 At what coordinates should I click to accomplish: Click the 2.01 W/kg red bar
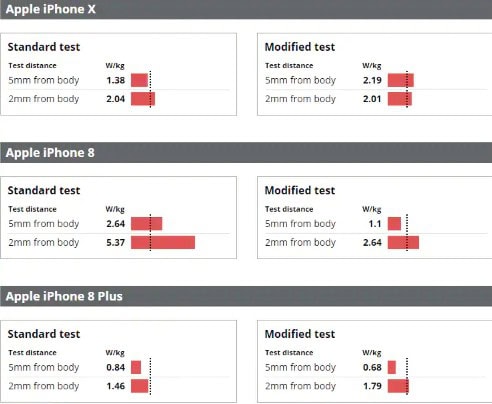click(x=400, y=99)
